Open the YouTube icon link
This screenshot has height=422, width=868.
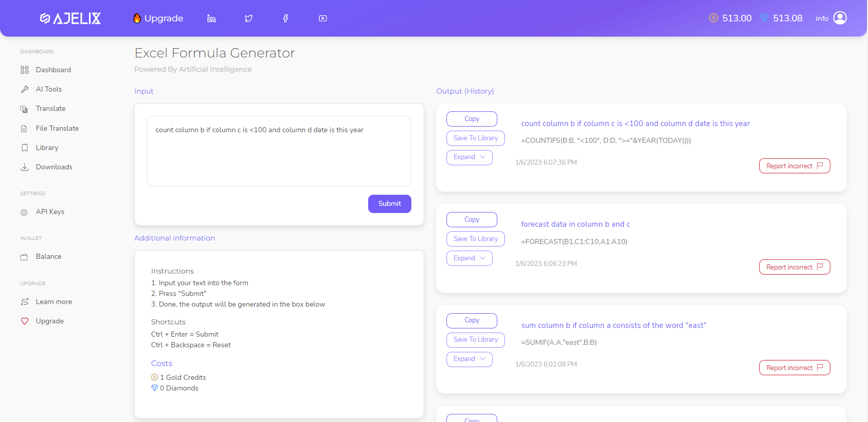pyautogui.click(x=323, y=18)
